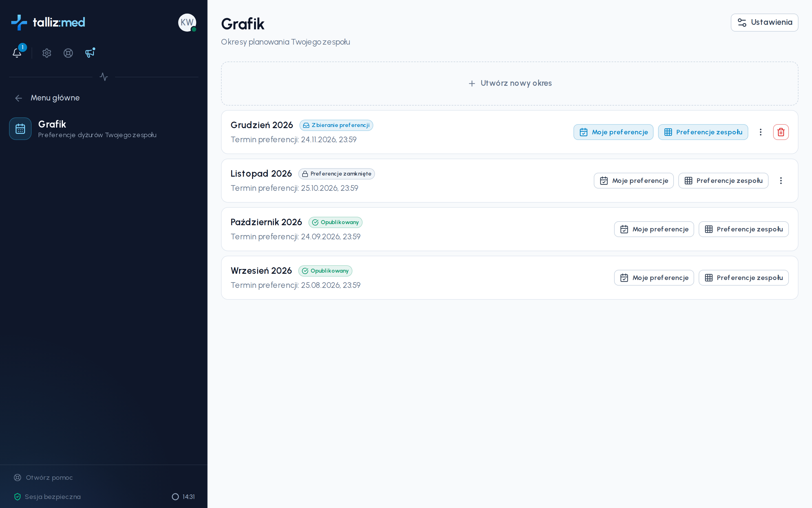
Task: Click the Zbieranie preferencji status badge
Action: [x=336, y=125]
